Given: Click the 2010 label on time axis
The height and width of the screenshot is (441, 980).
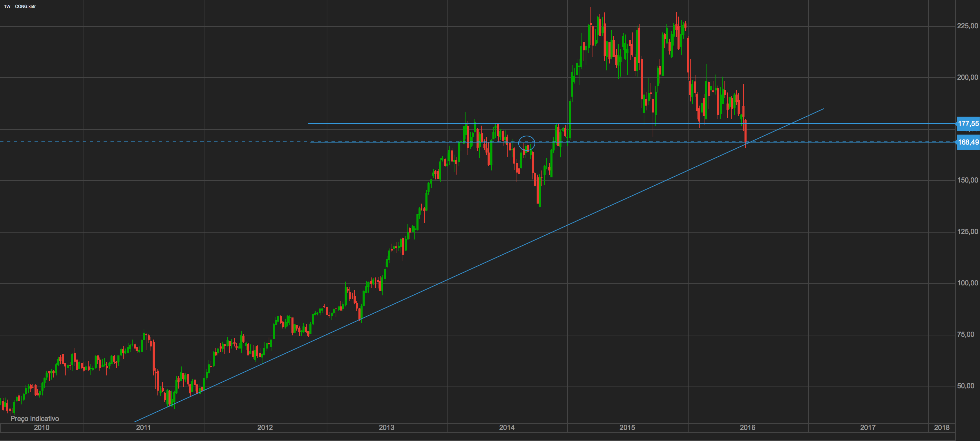Looking at the screenshot, I should (41, 428).
